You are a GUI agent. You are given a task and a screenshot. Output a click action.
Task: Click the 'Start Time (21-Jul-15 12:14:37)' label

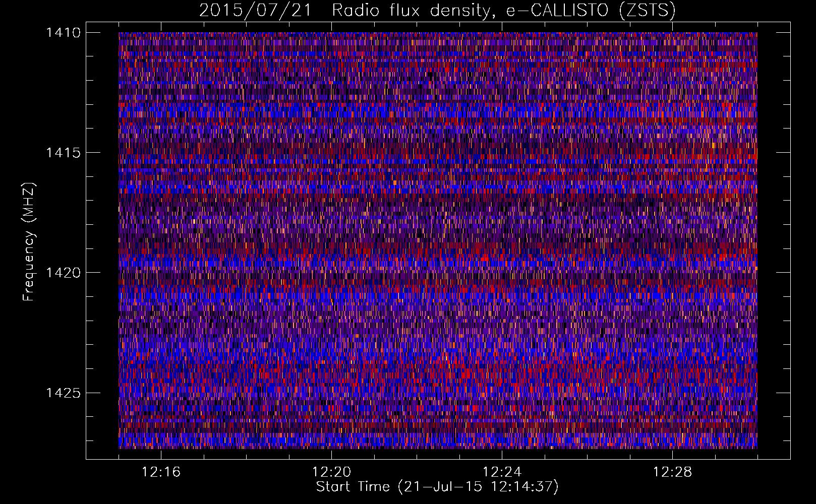click(x=437, y=487)
